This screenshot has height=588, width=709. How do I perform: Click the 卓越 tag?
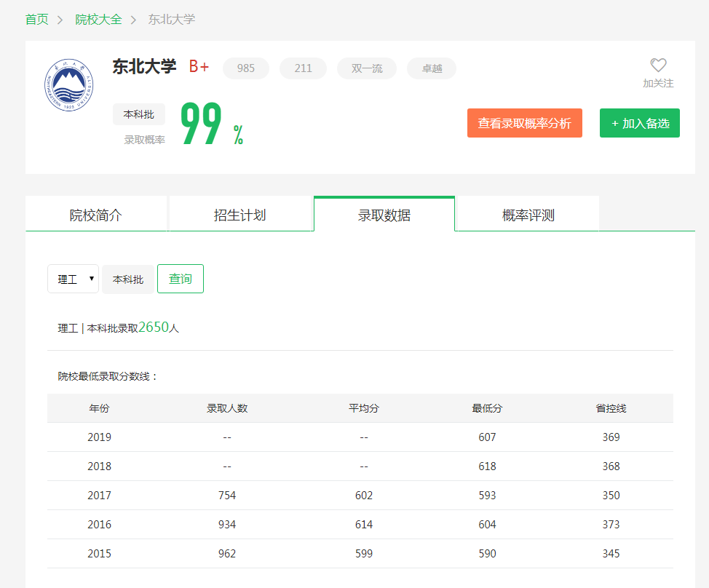tap(432, 68)
